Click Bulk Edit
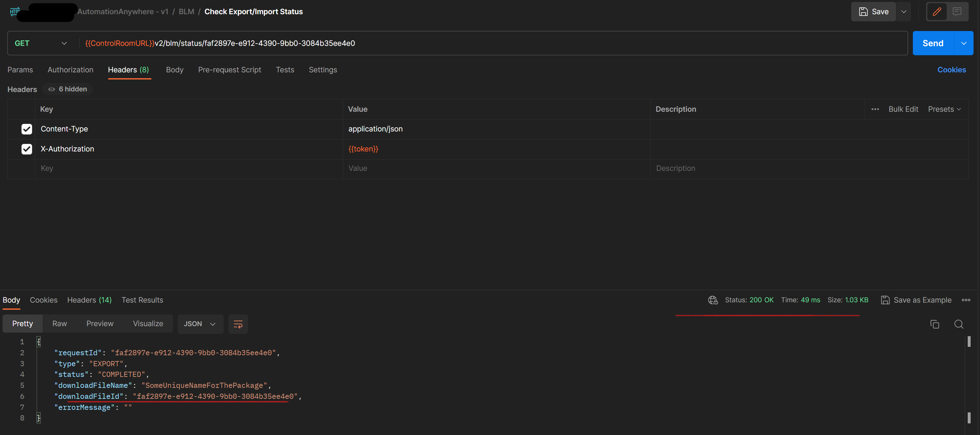 903,109
